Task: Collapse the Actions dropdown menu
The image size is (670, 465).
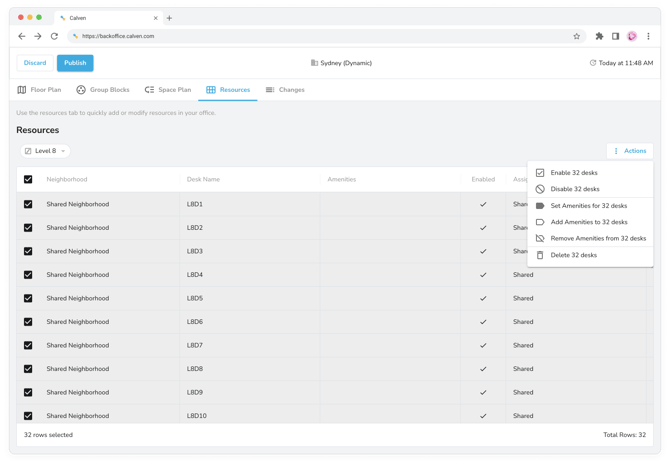Action: 629,151
